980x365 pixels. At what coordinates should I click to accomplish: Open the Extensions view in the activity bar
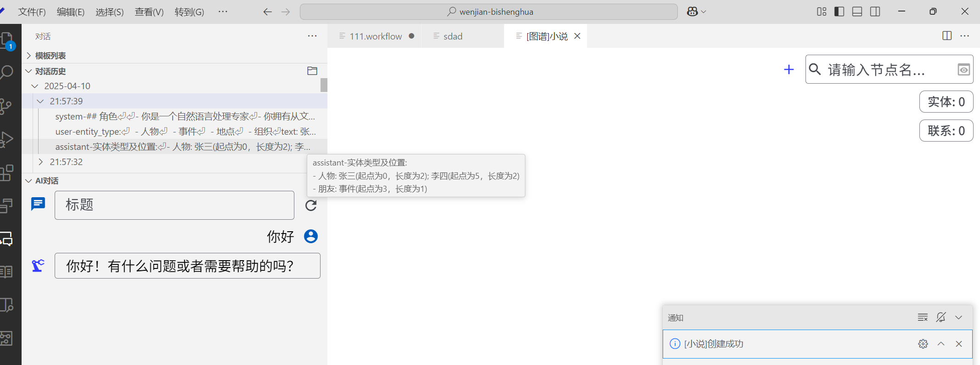[6, 173]
